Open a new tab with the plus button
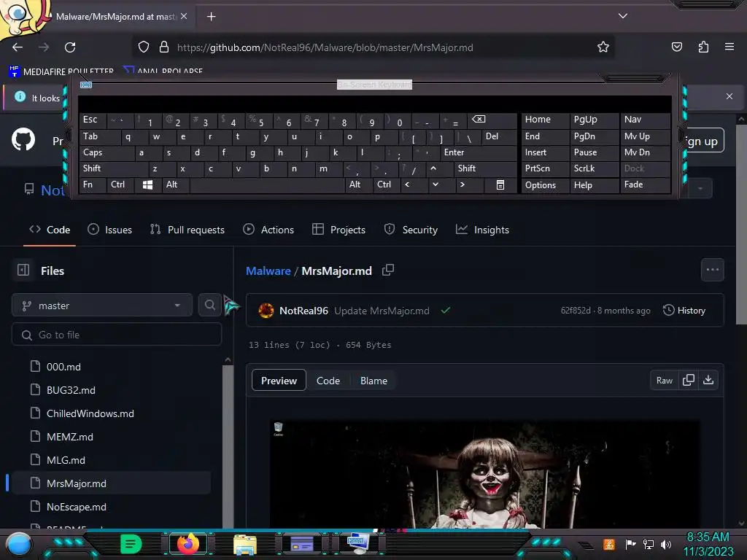This screenshot has width=747, height=560. 211,17
